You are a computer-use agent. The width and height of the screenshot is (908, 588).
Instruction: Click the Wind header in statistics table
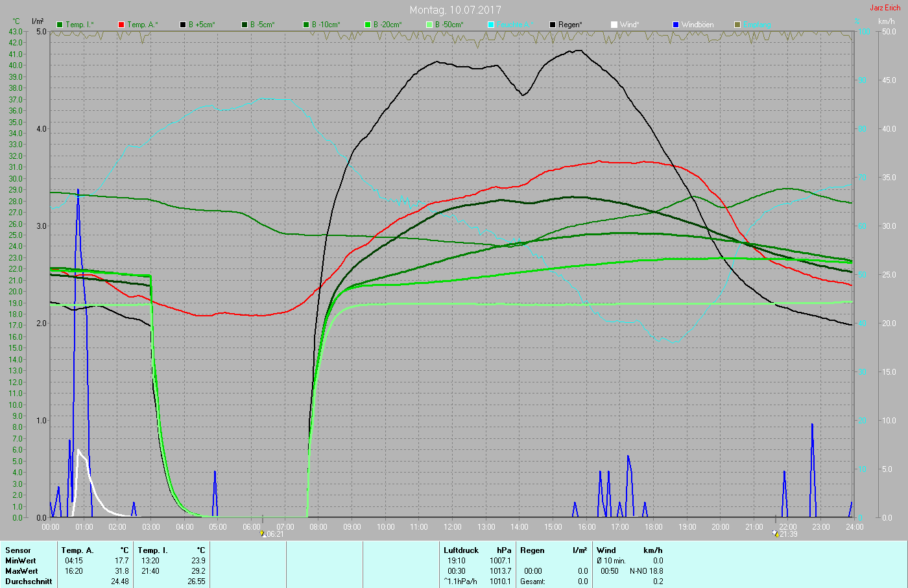(x=606, y=550)
